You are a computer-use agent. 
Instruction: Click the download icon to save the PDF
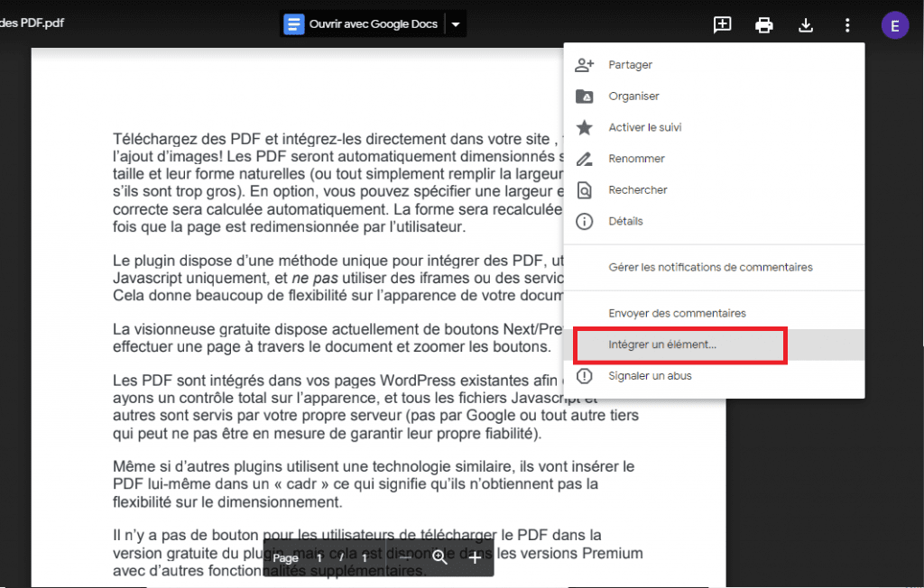805,24
